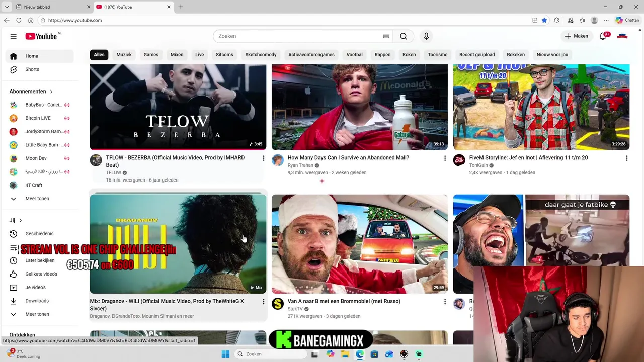Select the Live filter chip
Screen dimensions: 644x362
click(200, 55)
